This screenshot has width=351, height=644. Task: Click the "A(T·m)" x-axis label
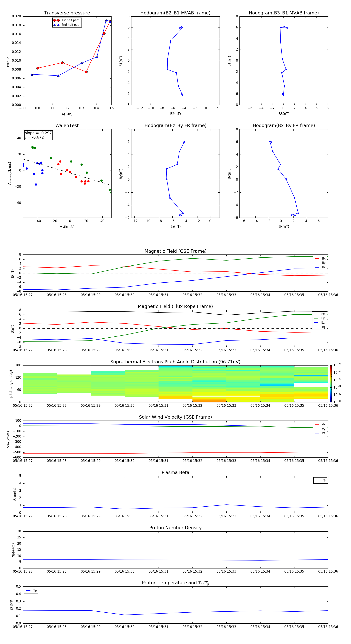(x=67, y=114)
